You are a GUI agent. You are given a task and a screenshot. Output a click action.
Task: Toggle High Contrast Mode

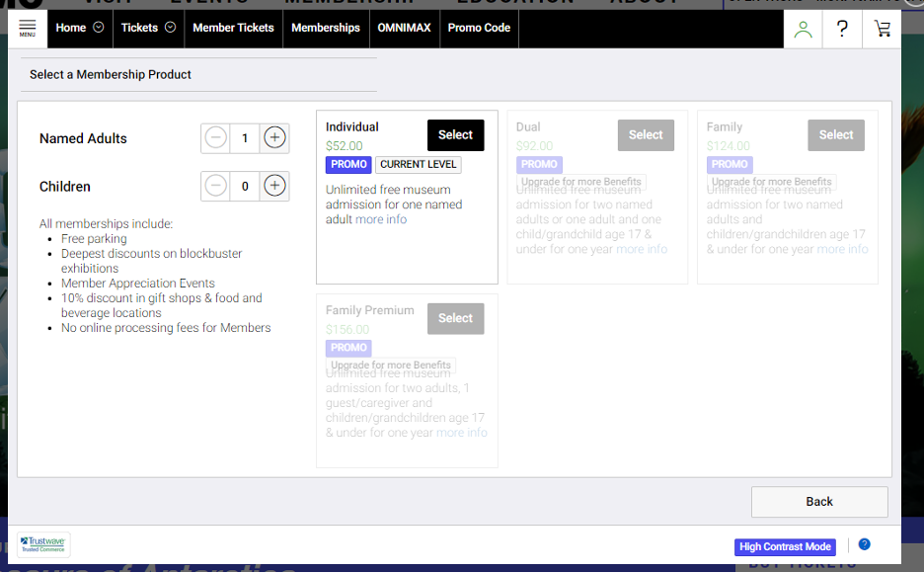click(x=785, y=546)
